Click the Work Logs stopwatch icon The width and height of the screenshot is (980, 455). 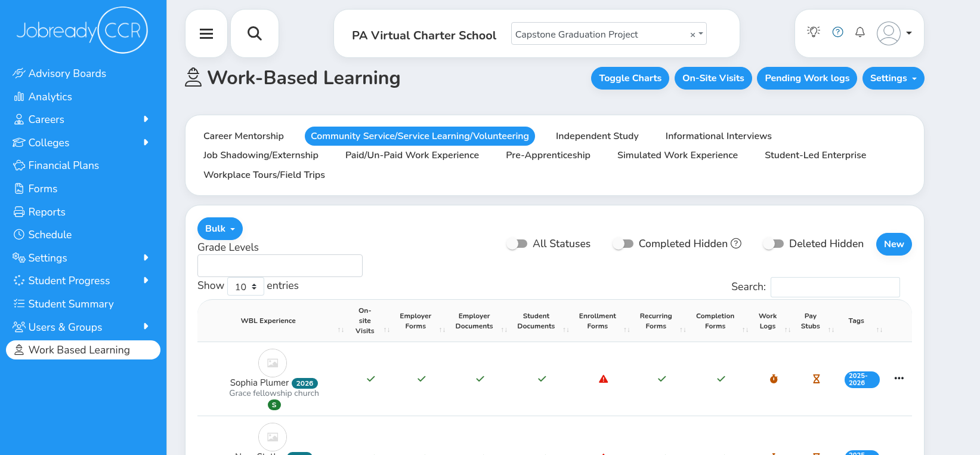pyautogui.click(x=774, y=379)
